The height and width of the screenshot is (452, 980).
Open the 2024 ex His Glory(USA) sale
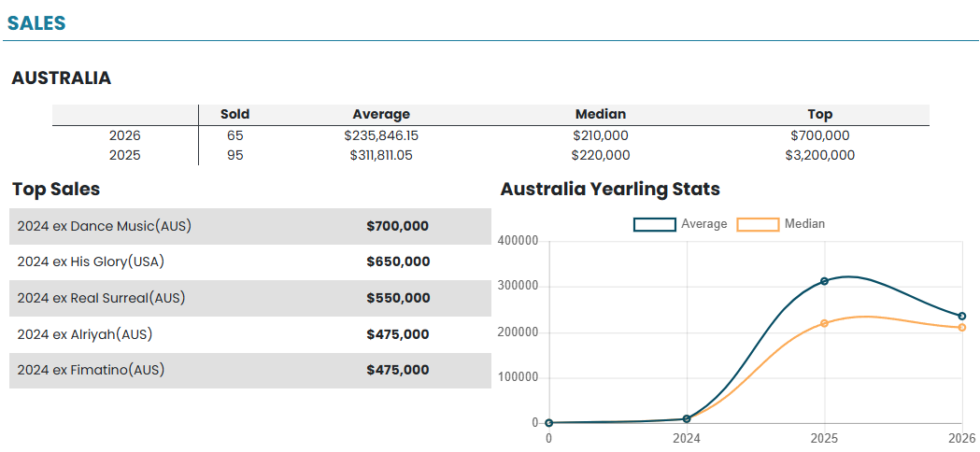click(x=97, y=261)
